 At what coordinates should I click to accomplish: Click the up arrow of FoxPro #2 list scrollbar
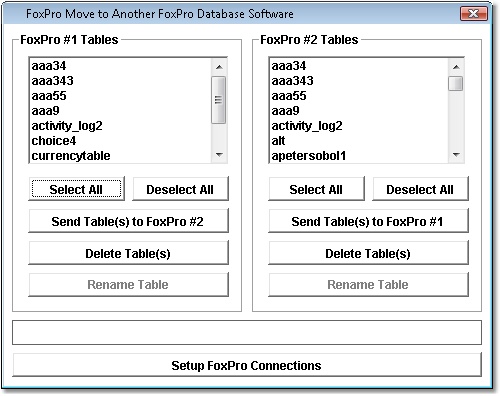[x=456, y=67]
